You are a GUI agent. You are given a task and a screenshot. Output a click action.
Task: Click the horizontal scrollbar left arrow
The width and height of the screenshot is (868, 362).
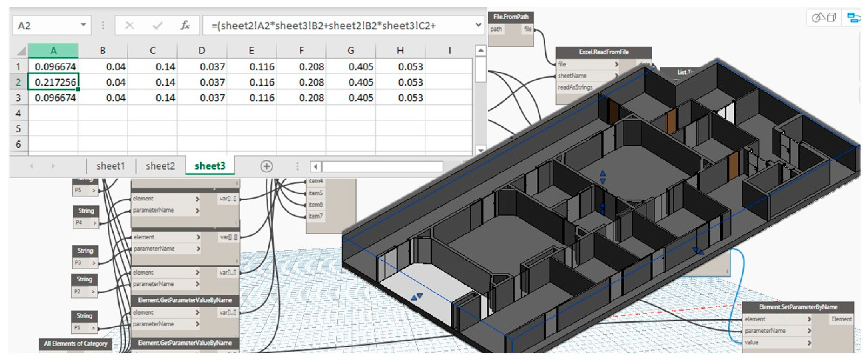tap(316, 166)
